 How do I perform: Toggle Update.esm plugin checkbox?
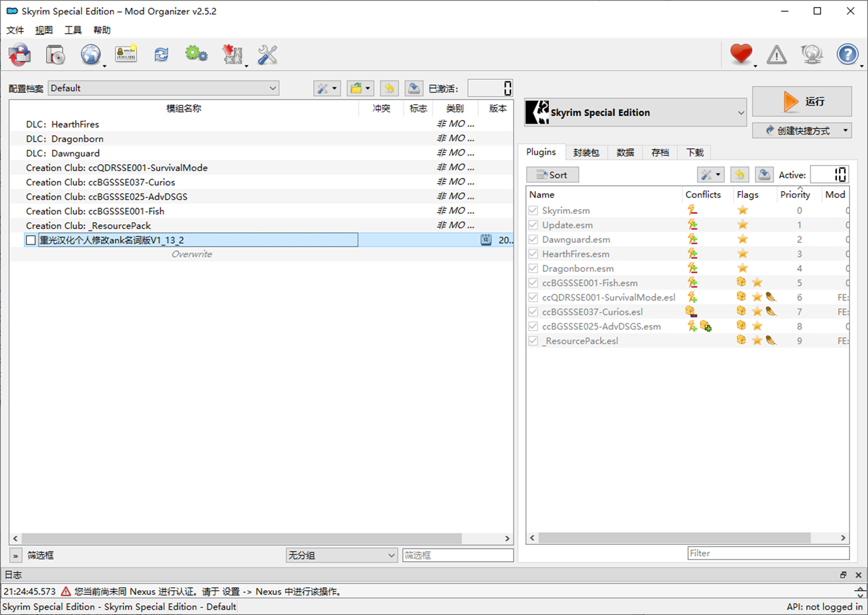tap(533, 225)
